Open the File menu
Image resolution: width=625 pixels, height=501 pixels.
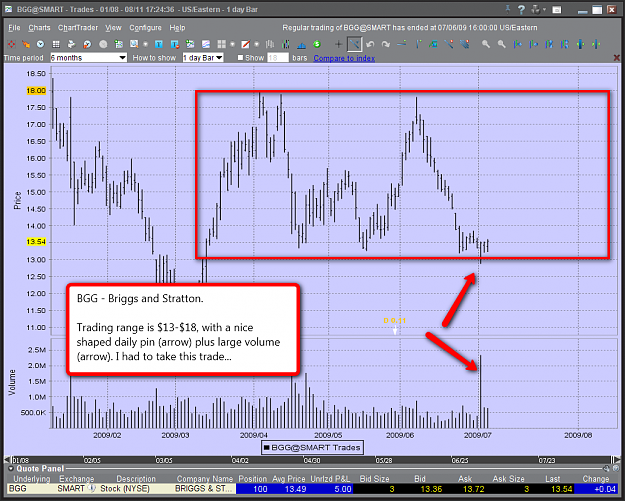(x=14, y=28)
